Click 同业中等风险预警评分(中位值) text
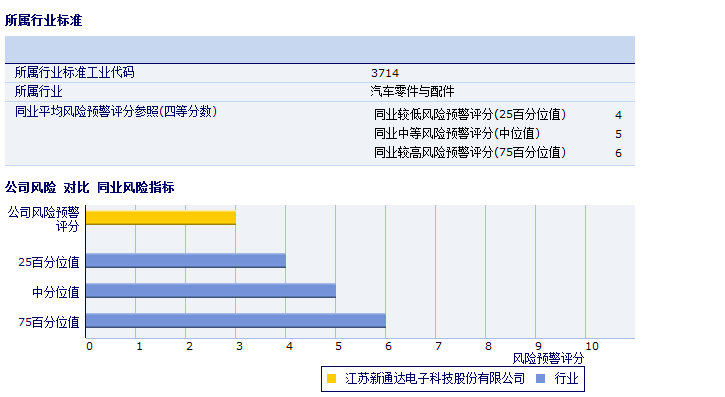 click(457, 134)
